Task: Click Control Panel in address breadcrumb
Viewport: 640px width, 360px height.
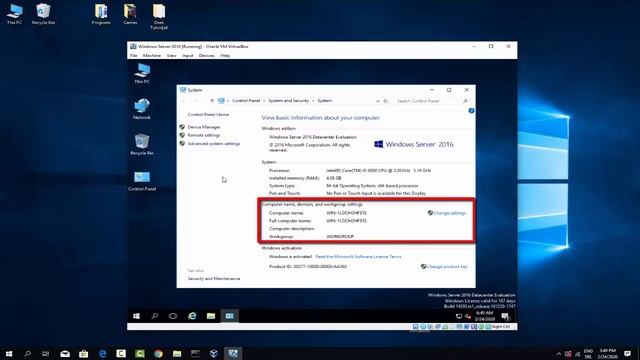Action: tap(246, 101)
